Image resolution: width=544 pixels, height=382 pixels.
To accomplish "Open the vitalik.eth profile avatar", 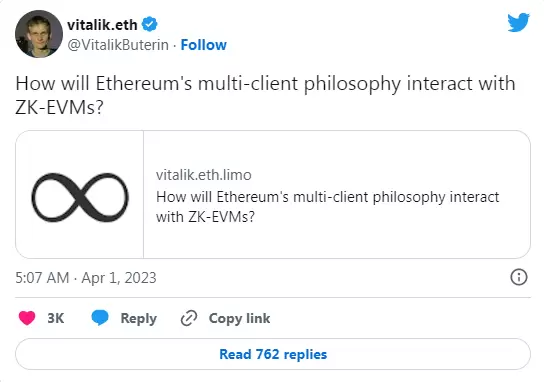I will 39,34.
